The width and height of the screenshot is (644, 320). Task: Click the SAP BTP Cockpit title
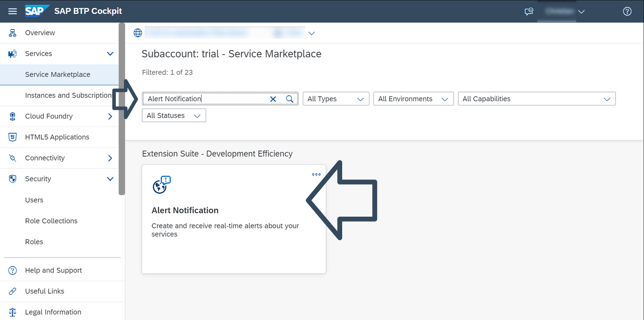pyautogui.click(x=88, y=11)
